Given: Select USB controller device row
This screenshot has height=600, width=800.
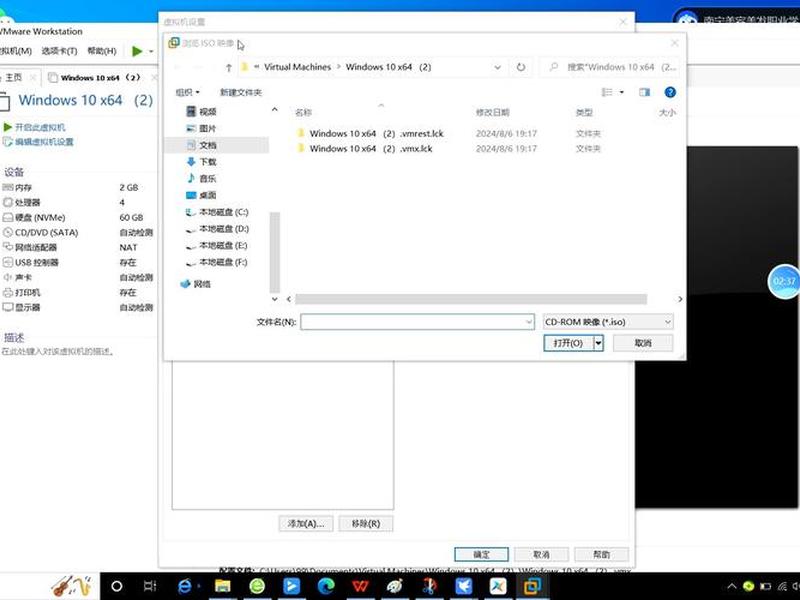Looking at the screenshot, I should [x=77, y=262].
